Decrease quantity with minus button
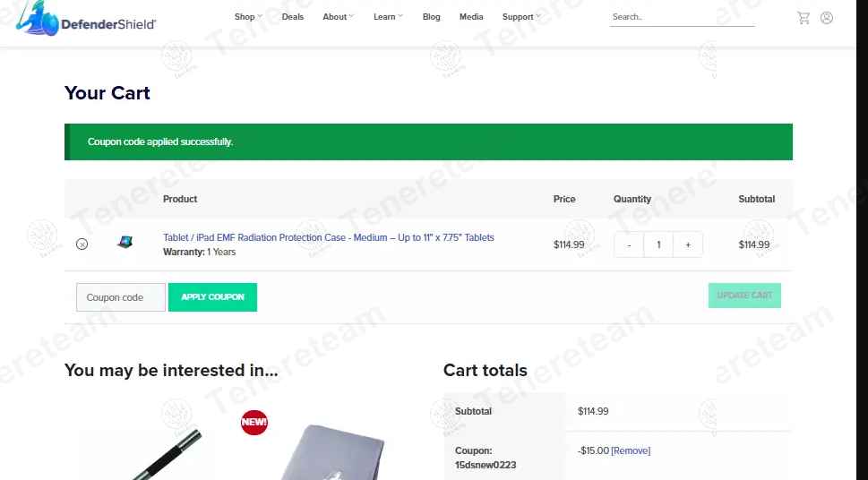 629,244
